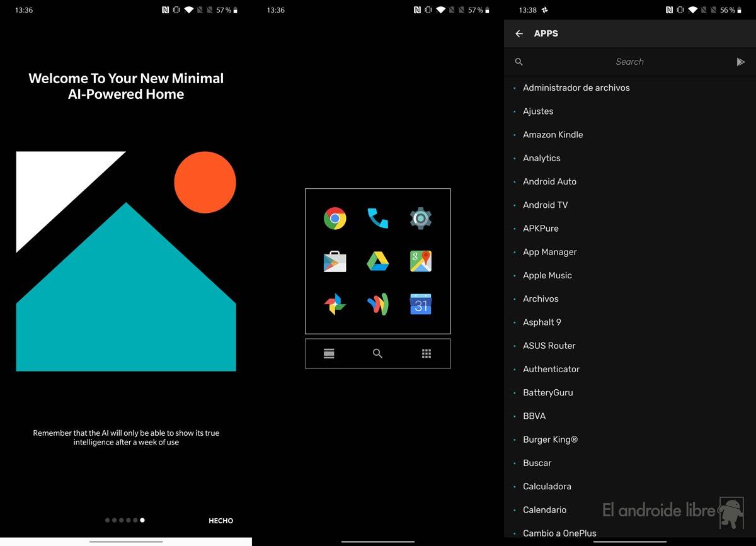This screenshot has width=756, height=546.
Task: Tap the search magnifier in the dock
Action: pyautogui.click(x=377, y=354)
